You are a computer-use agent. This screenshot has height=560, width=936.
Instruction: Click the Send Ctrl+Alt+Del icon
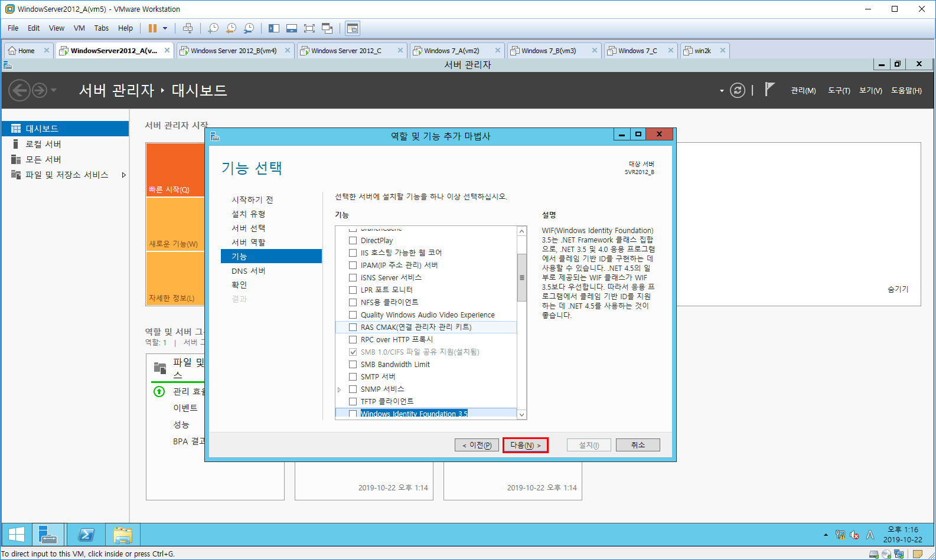tap(188, 28)
